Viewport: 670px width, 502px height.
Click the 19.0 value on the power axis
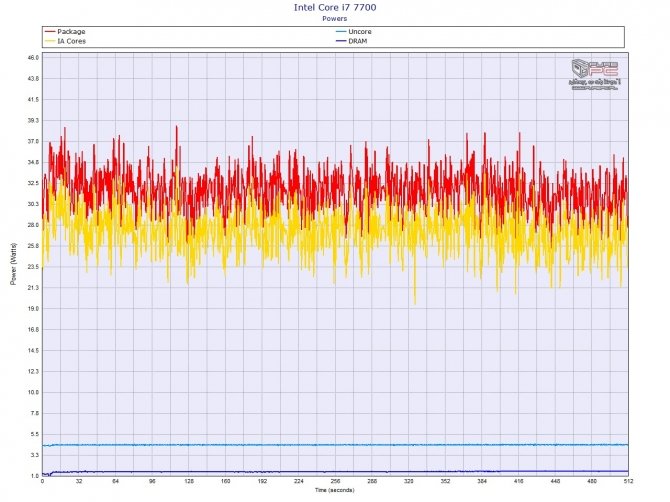[33, 309]
